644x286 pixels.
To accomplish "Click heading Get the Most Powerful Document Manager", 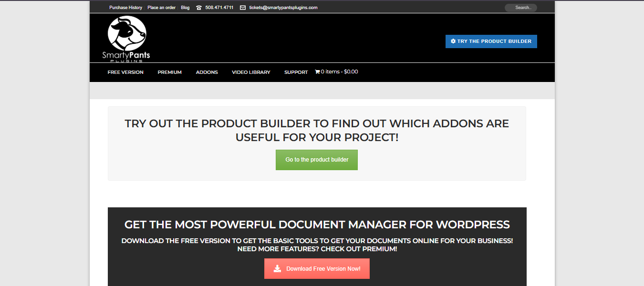I will (x=317, y=225).
